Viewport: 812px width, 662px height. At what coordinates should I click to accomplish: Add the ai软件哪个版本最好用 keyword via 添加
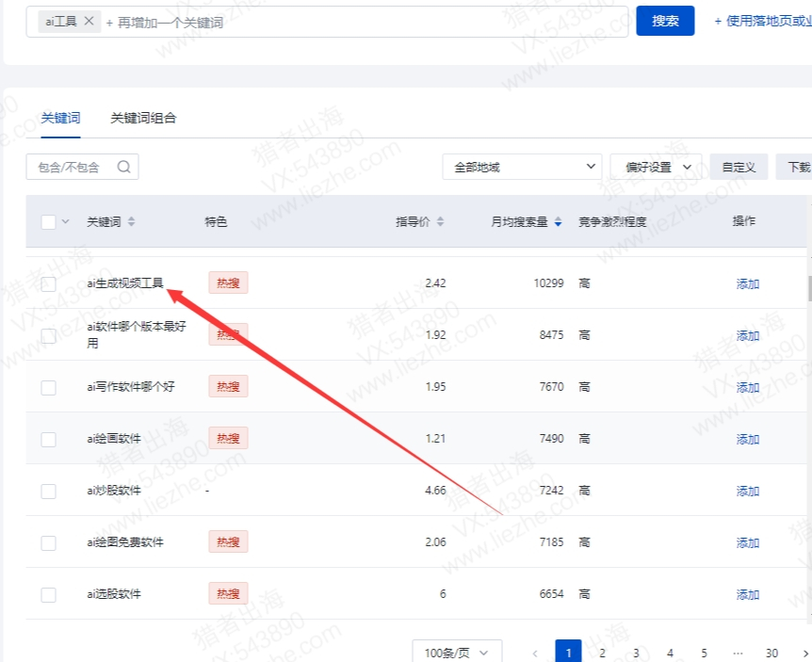748,335
